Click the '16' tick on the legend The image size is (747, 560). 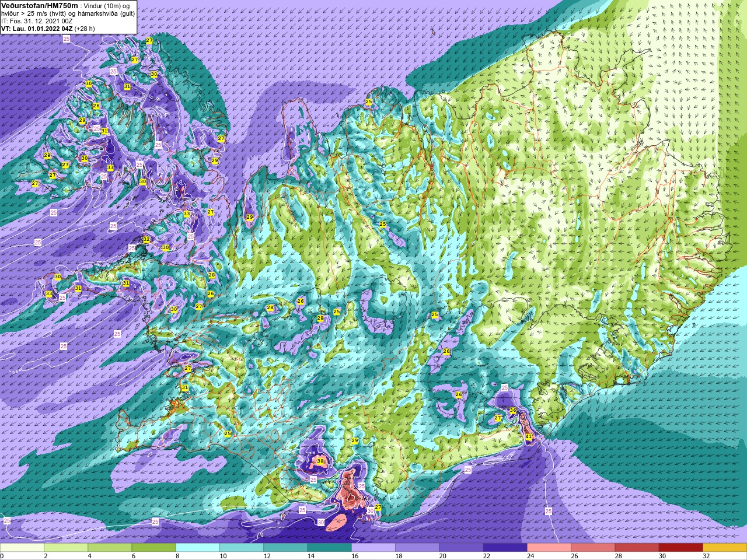[x=355, y=556]
